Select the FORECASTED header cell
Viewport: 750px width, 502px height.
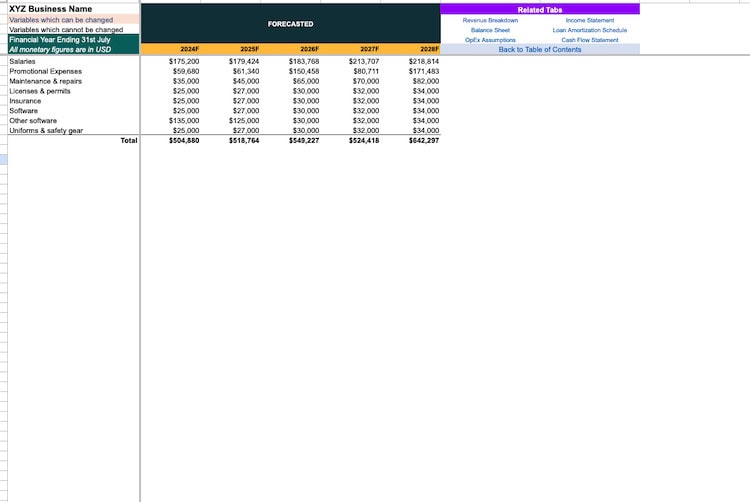coord(290,24)
